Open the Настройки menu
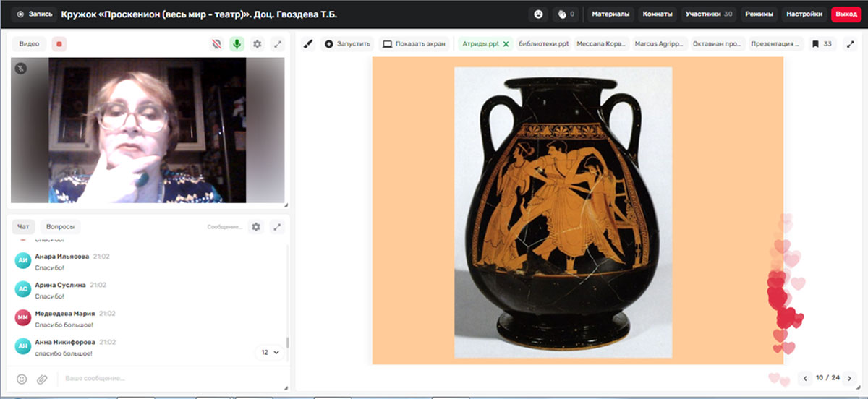868x399 pixels. 804,14
